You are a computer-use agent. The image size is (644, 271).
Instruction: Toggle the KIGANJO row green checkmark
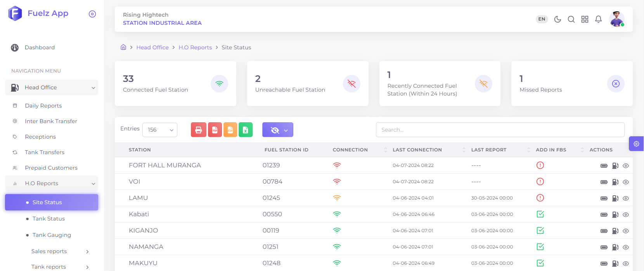[x=540, y=231]
